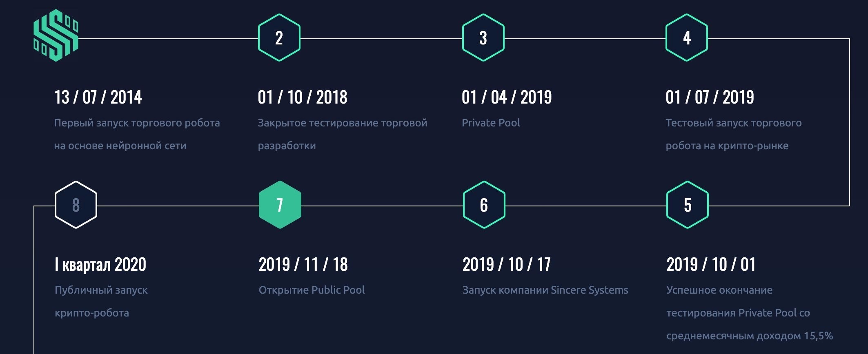Image resolution: width=868 pixels, height=354 pixels.
Task: Click the Открытие Public Pool text
Action: (x=312, y=290)
